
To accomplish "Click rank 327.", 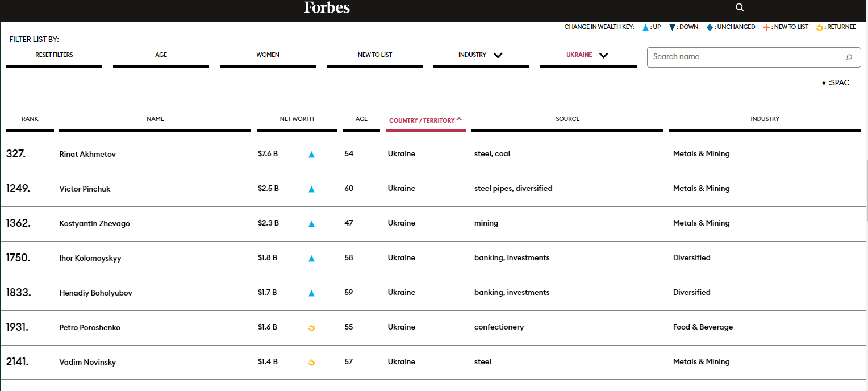I will [16, 154].
